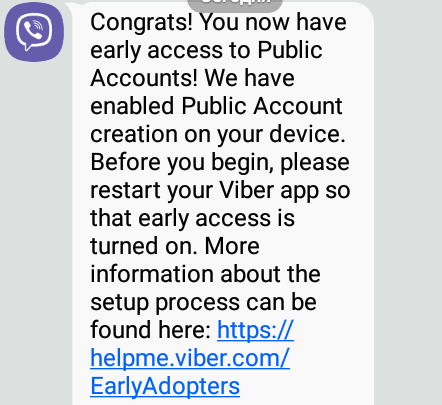Click the 'early access to Public' text line
The height and width of the screenshot is (405, 442).
[206, 50]
